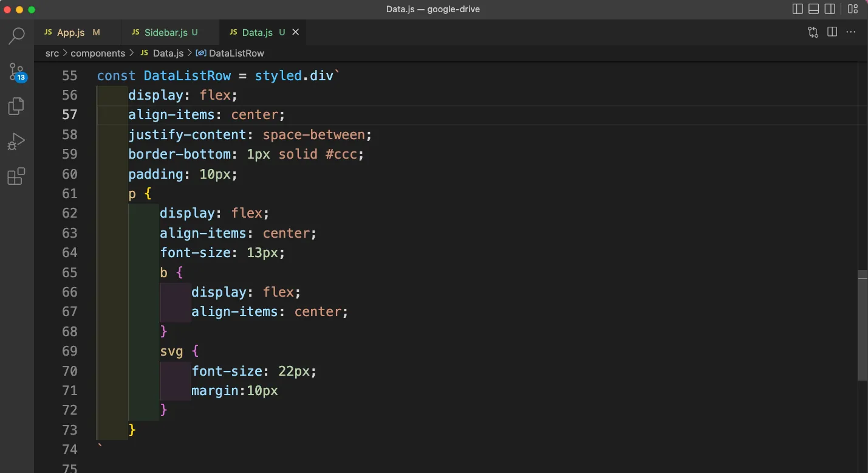Screen dimensions: 868x473
Task: Open the Explorer files view
Action: click(16, 106)
